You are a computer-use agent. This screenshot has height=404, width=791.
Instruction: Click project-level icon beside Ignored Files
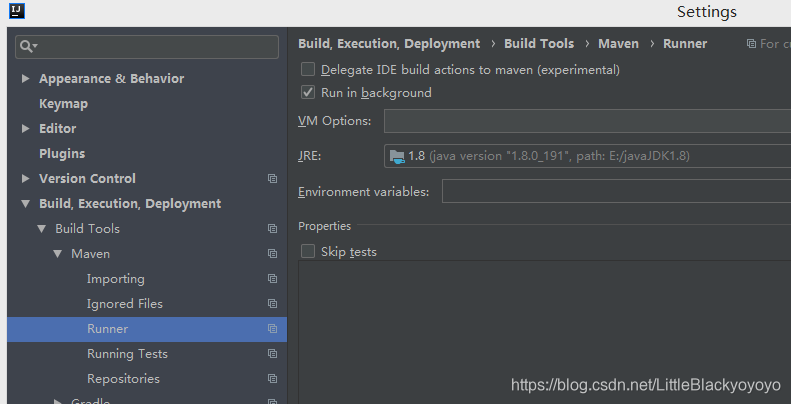[272, 304]
